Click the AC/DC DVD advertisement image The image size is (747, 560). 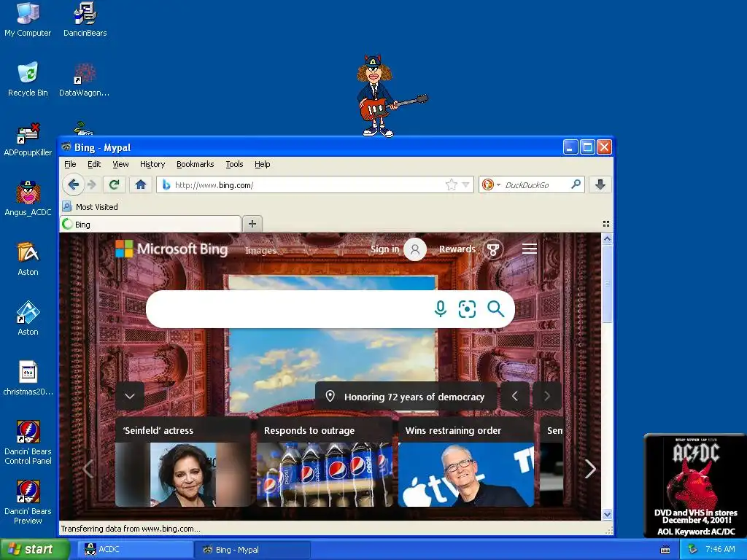tap(695, 486)
